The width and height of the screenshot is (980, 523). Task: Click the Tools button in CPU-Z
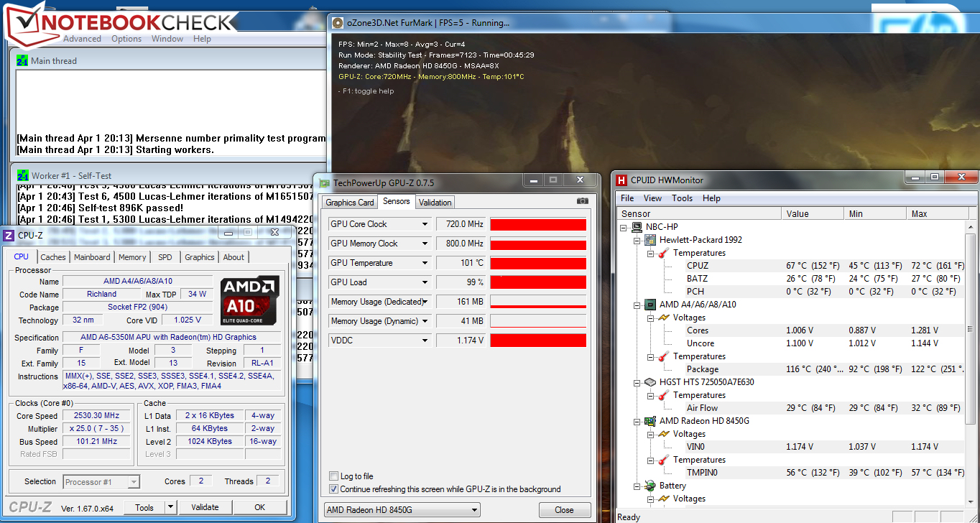click(x=144, y=507)
